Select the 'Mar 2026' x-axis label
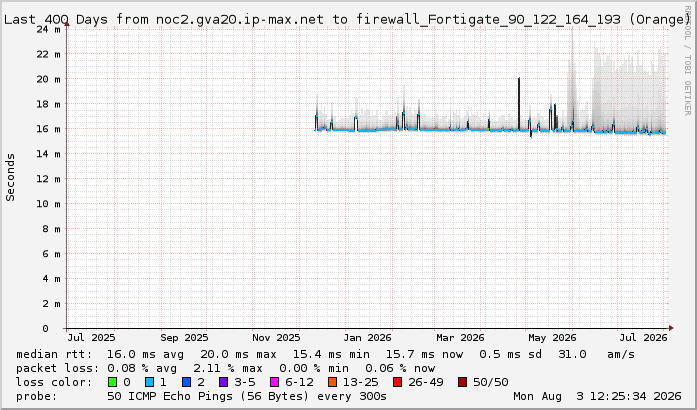This screenshot has height=410, width=697. (x=460, y=338)
